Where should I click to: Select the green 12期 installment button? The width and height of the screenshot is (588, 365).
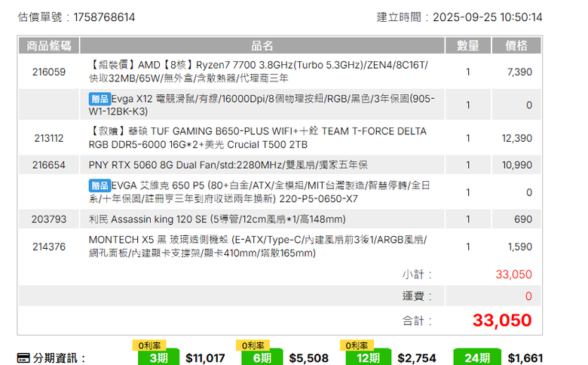pos(368,358)
